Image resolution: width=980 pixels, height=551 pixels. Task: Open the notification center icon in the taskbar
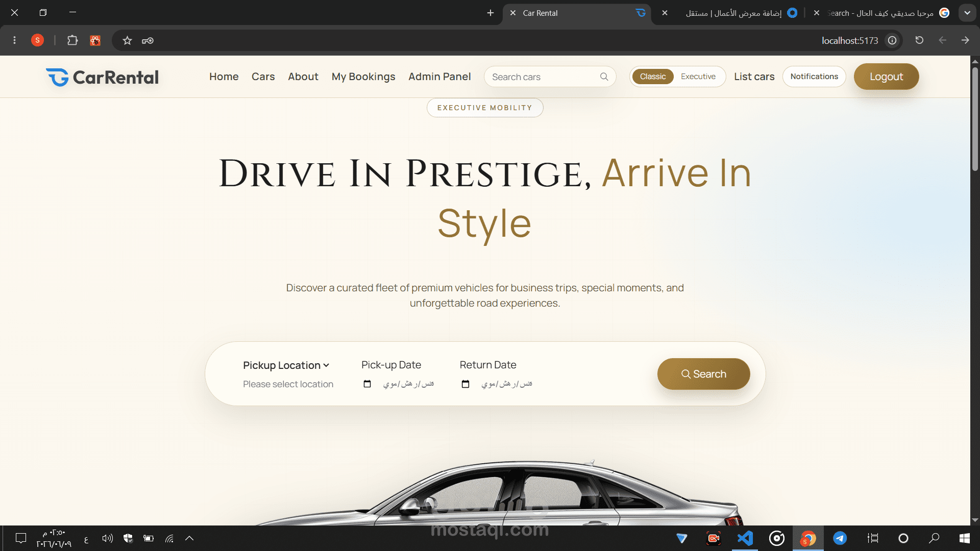coord(21,538)
